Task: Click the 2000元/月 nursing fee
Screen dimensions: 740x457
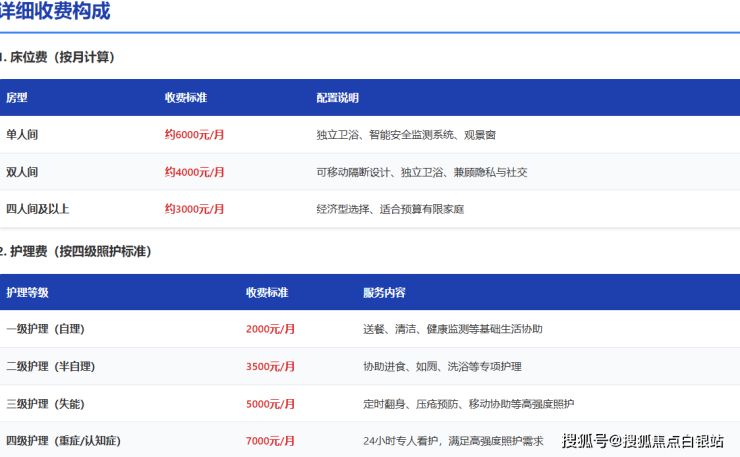Action: [x=270, y=329]
